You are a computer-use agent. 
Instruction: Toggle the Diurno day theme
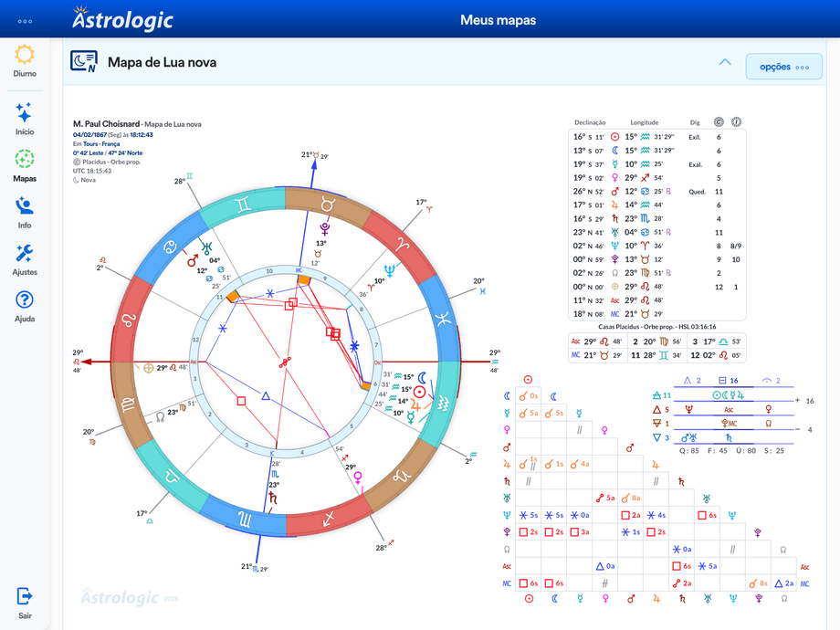click(x=25, y=61)
